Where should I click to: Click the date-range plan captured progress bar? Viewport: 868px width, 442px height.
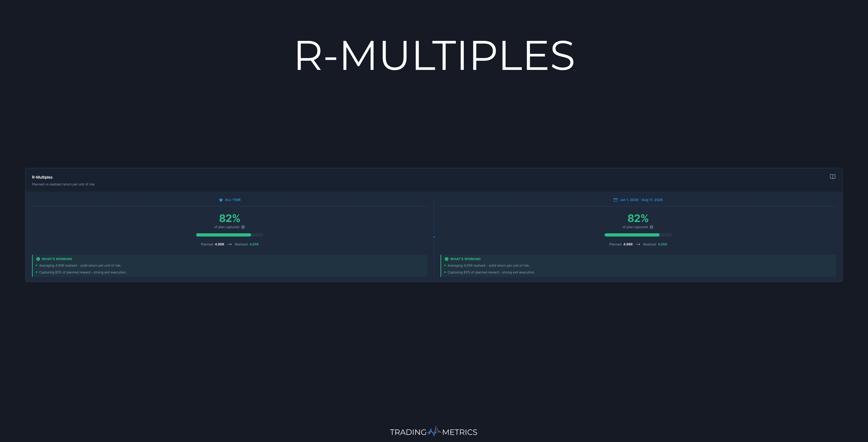click(638, 235)
